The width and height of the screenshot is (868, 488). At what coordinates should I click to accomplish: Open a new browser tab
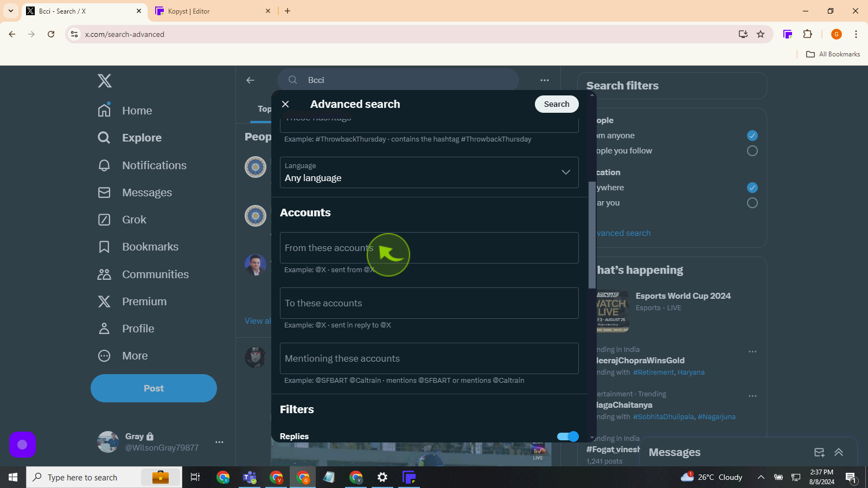tap(288, 11)
